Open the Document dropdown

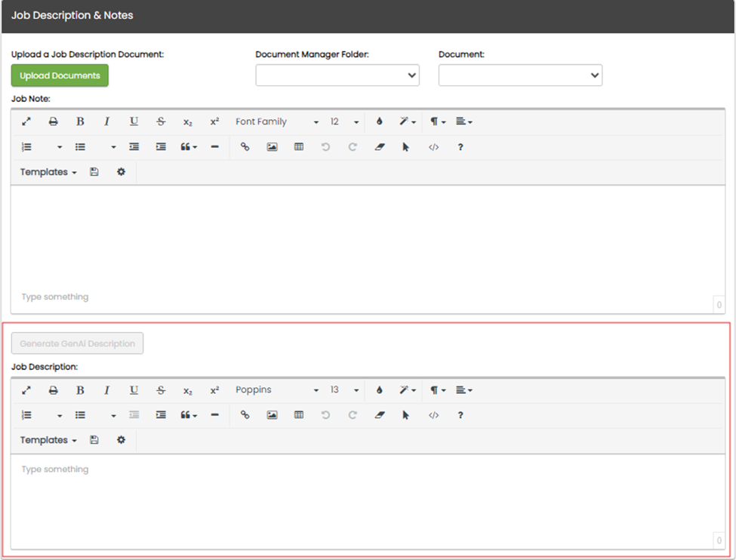(x=520, y=75)
